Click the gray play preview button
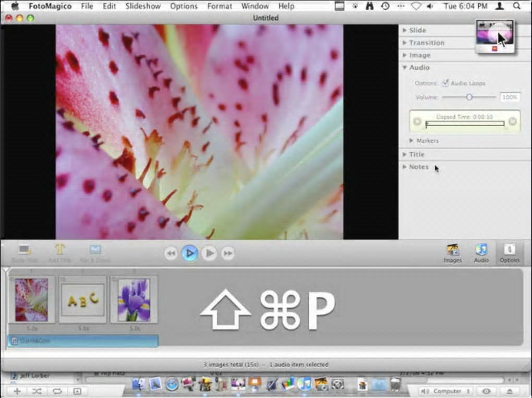The image size is (532, 398). 209,253
